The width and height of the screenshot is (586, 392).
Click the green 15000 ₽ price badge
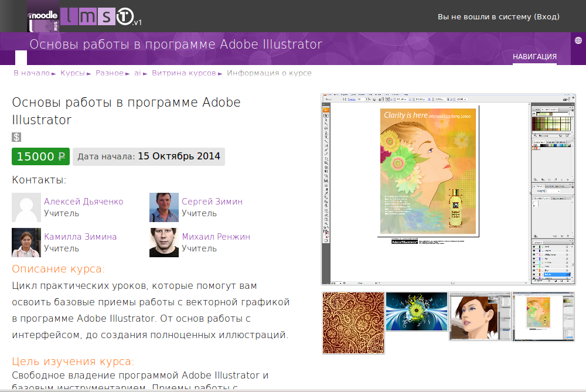click(41, 156)
